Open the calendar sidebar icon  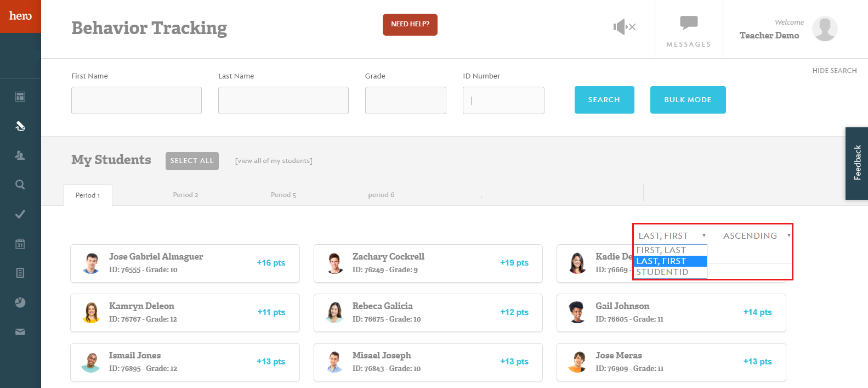point(20,244)
